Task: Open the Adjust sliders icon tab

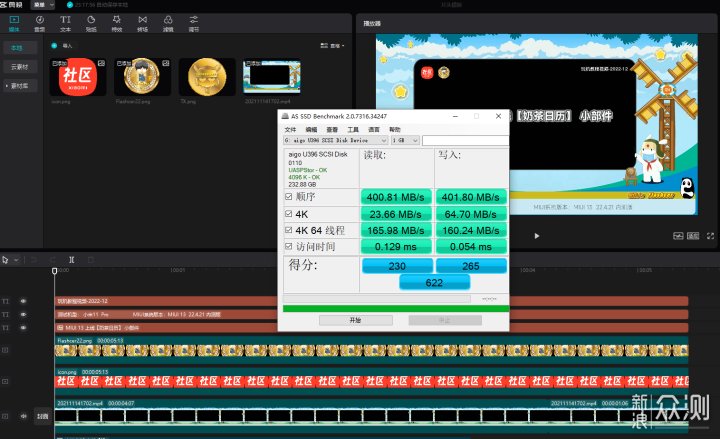Action: [194, 23]
